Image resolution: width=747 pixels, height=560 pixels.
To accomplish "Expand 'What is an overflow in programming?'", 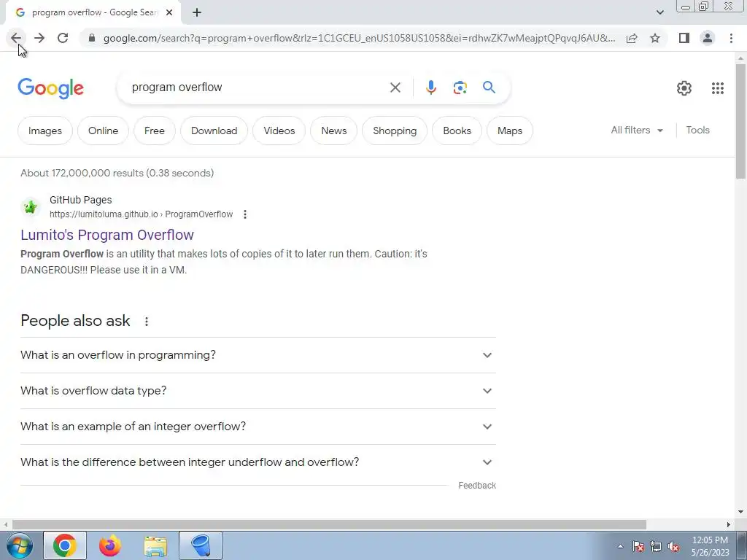I will (258, 355).
